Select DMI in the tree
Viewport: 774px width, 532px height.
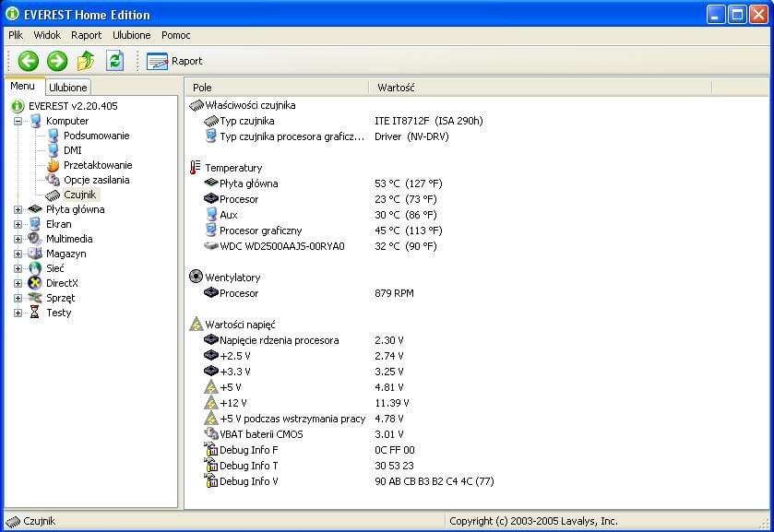tap(73, 150)
